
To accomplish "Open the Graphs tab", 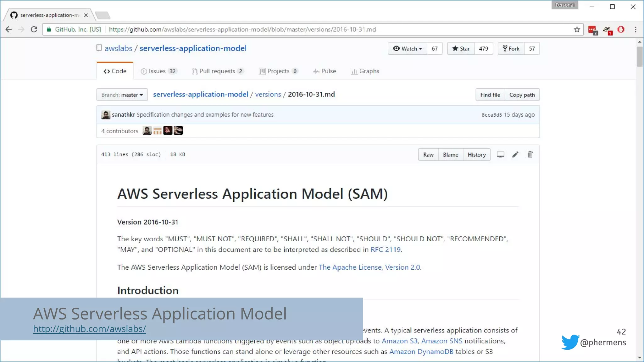I will [365, 71].
